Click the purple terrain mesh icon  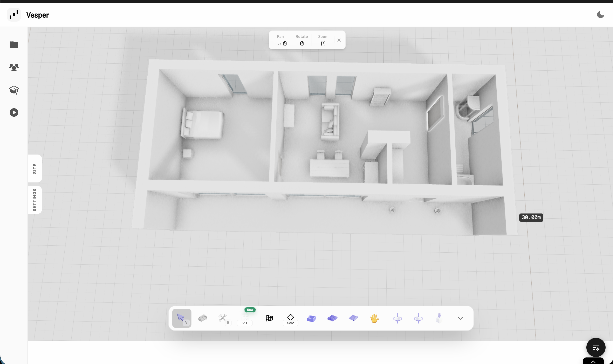point(332,318)
